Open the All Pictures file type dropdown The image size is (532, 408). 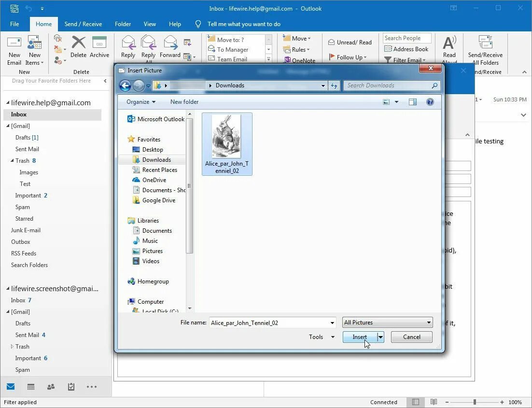click(x=388, y=323)
